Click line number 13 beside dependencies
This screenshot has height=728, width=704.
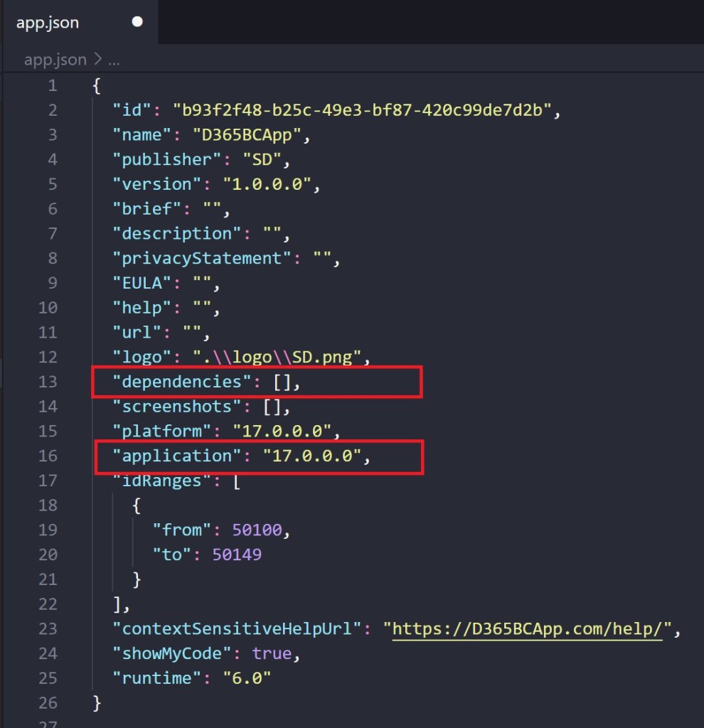[47, 382]
